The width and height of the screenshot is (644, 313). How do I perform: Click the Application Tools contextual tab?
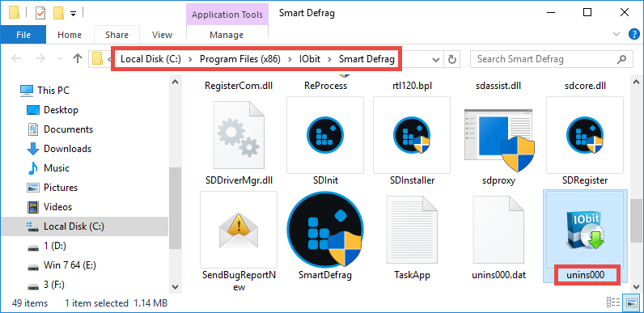227,15
